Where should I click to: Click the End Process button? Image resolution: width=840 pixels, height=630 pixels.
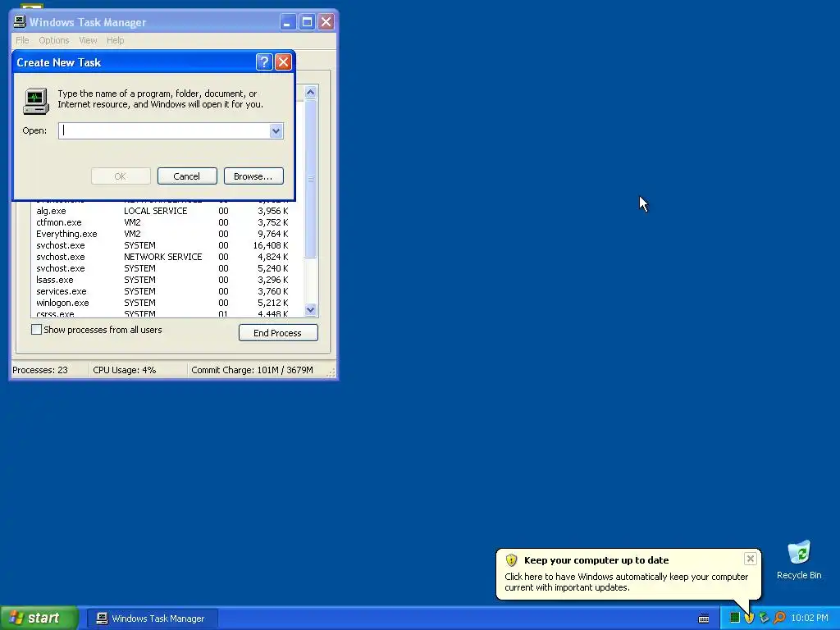click(278, 333)
